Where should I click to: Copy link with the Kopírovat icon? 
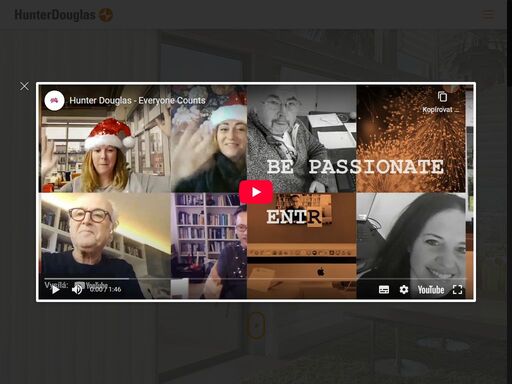(442, 97)
